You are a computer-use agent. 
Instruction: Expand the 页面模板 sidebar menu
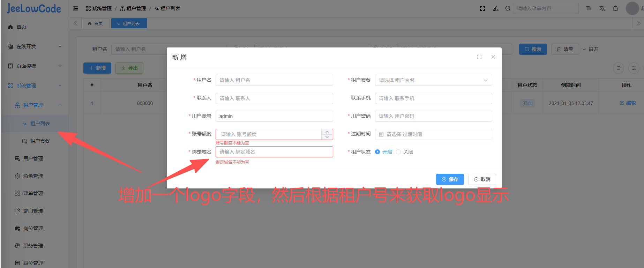click(35, 66)
